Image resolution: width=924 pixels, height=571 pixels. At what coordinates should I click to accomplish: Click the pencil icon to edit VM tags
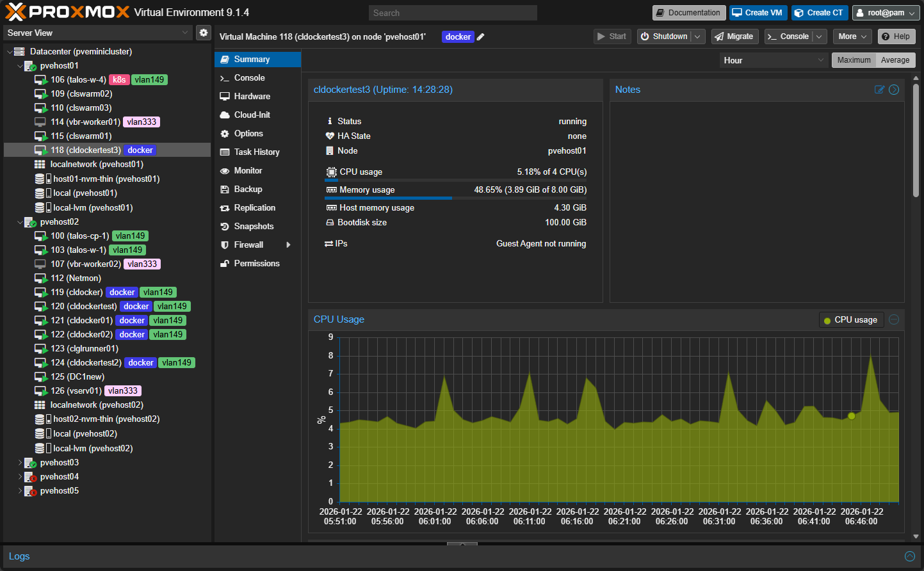481,37
